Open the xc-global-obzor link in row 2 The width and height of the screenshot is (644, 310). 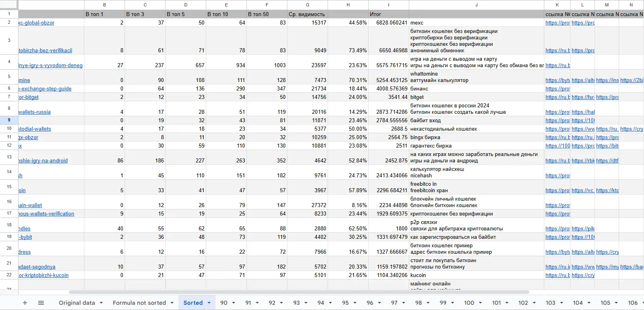(x=36, y=23)
